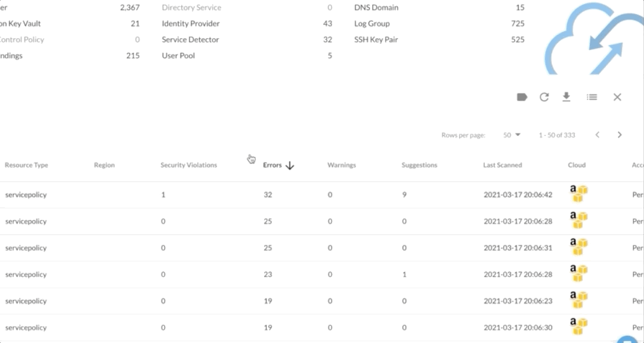
Task: Sort by Last Scanned column
Action: (x=502, y=165)
